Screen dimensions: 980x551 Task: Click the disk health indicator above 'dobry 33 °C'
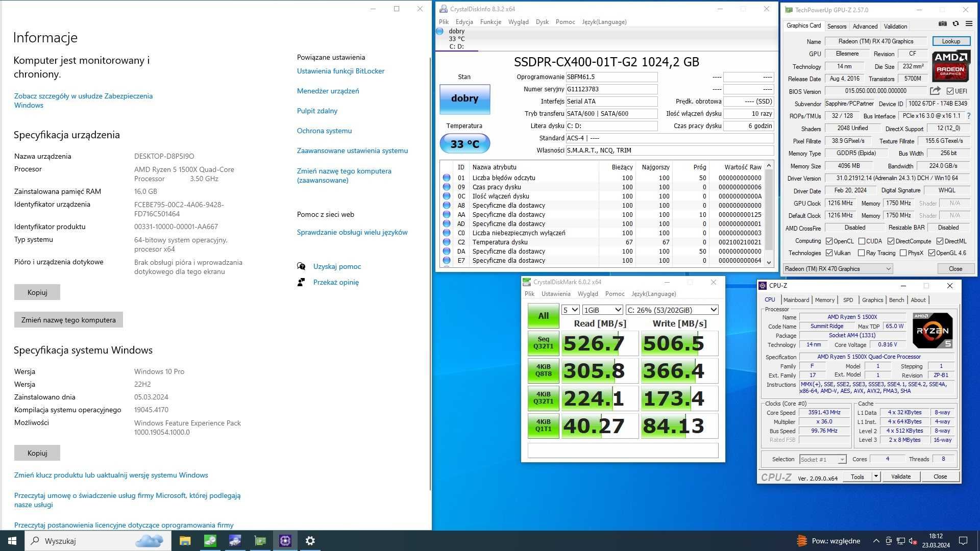click(440, 31)
